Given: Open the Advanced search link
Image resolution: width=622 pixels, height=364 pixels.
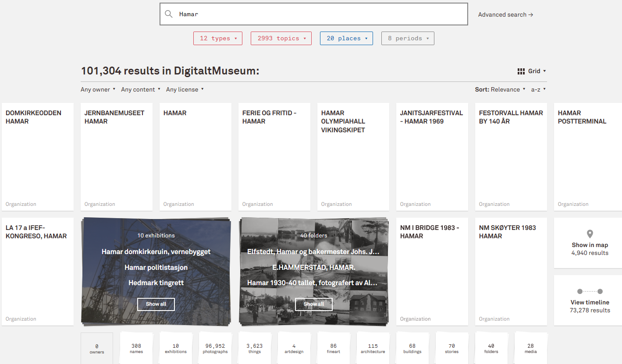Looking at the screenshot, I should point(505,14).
